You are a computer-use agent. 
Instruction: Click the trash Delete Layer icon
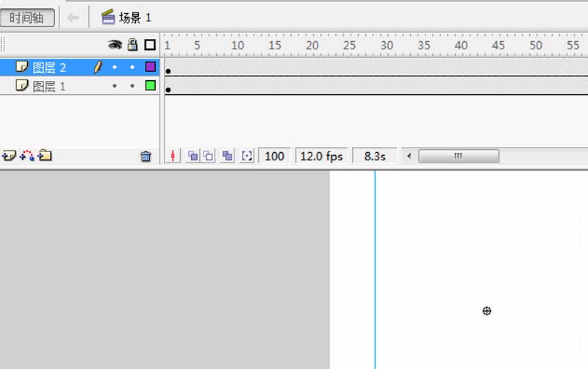click(146, 156)
